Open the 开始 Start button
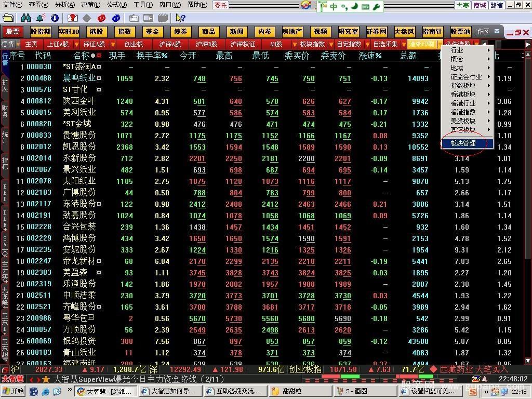 14,392
